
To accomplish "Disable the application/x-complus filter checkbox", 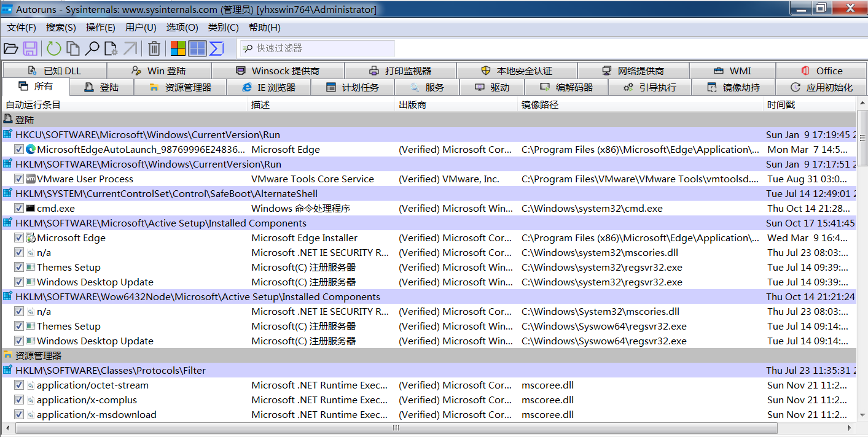I will [19, 400].
